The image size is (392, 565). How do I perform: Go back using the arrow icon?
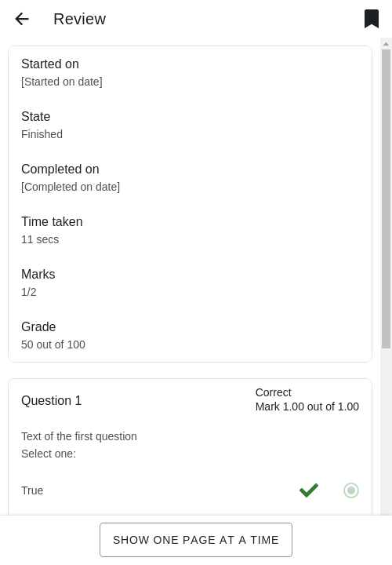pyautogui.click(x=22, y=19)
